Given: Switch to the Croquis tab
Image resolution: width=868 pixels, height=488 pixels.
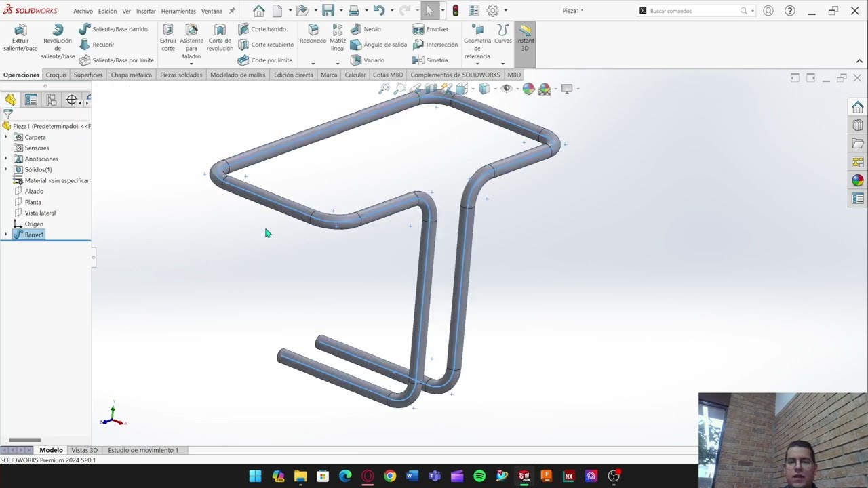Looking at the screenshot, I should (56, 75).
